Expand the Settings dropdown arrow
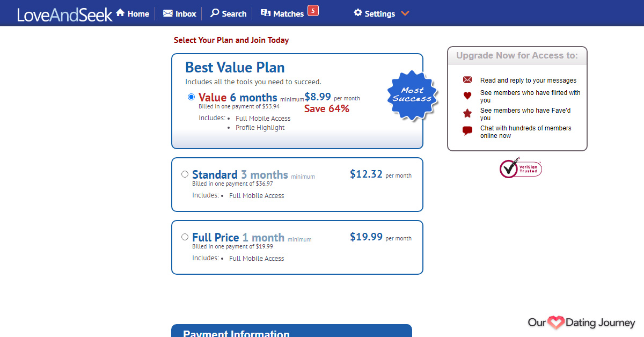Image resolution: width=644 pixels, height=337 pixels. click(x=405, y=13)
